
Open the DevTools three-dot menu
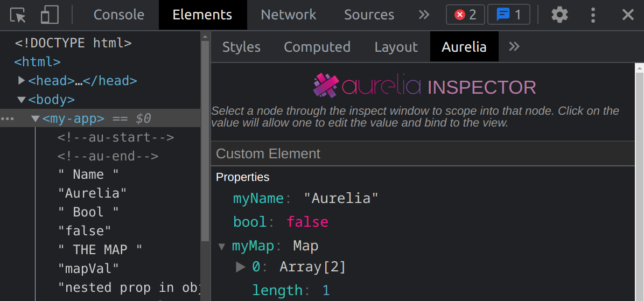(593, 15)
